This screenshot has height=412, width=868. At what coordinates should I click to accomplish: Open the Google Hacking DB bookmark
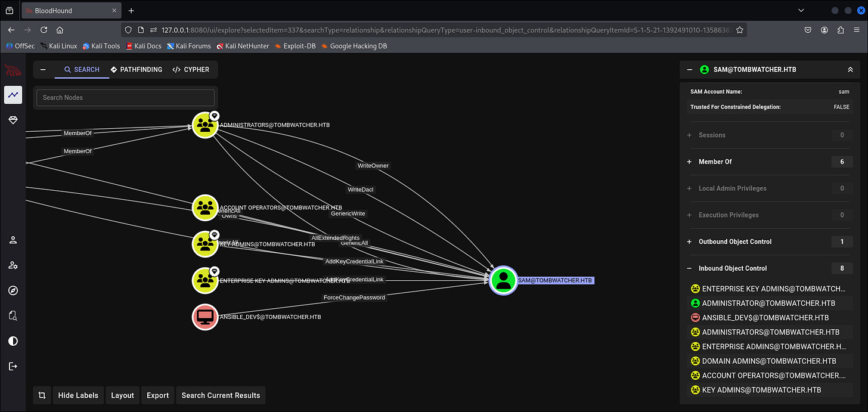point(354,46)
